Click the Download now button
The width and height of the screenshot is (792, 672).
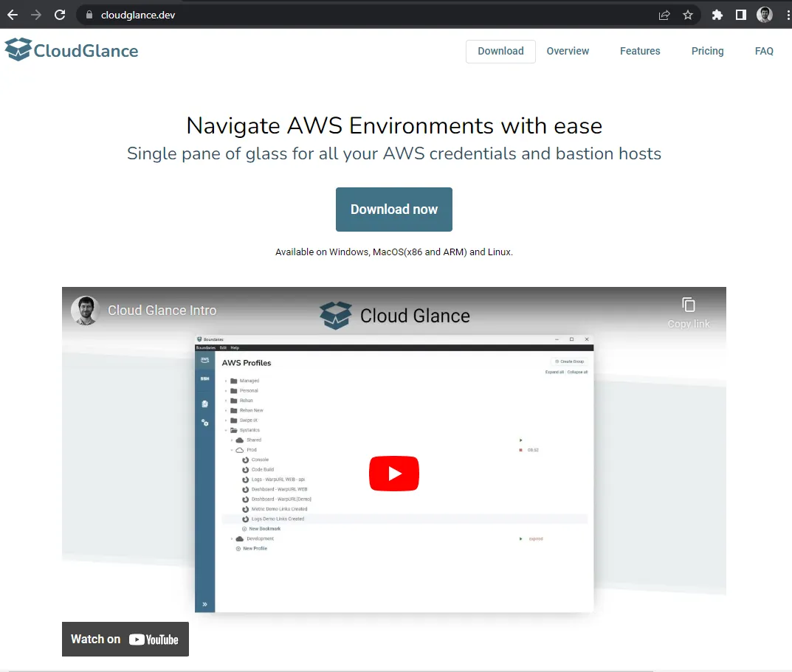(x=393, y=209)
